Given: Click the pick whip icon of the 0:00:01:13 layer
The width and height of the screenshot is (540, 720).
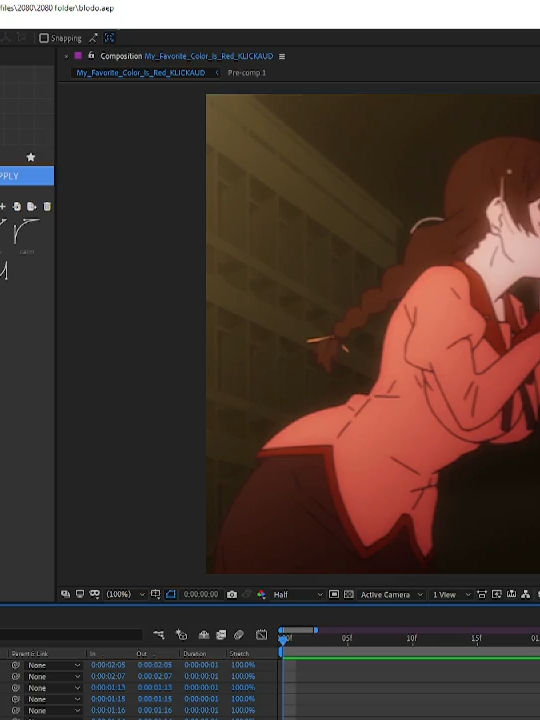Looking at the screenshot, I should click(16, 688).
